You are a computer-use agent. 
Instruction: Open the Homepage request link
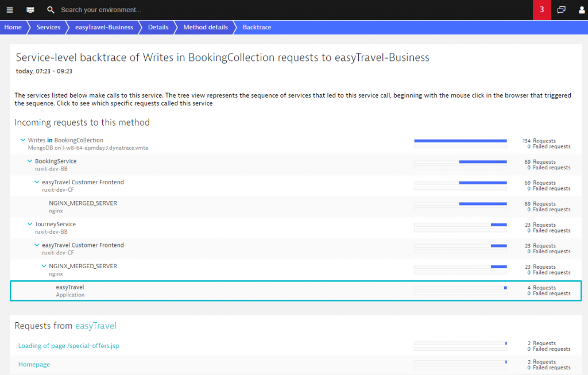(x=34, y=365)
